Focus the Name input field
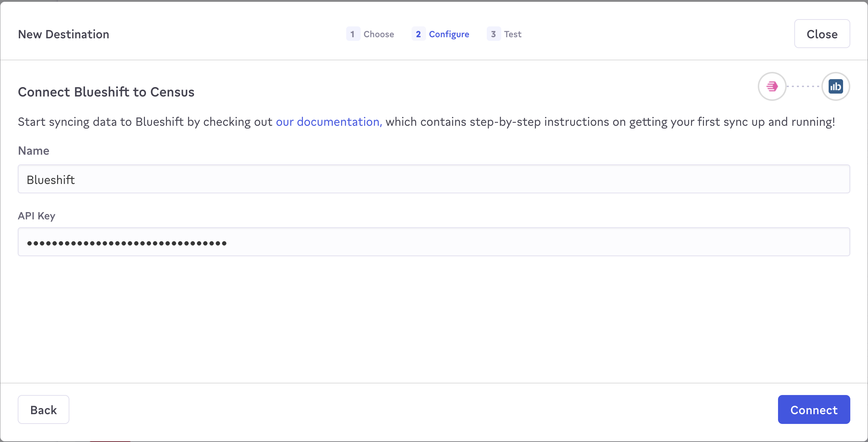The image size is (868, 442). point(434,179)
